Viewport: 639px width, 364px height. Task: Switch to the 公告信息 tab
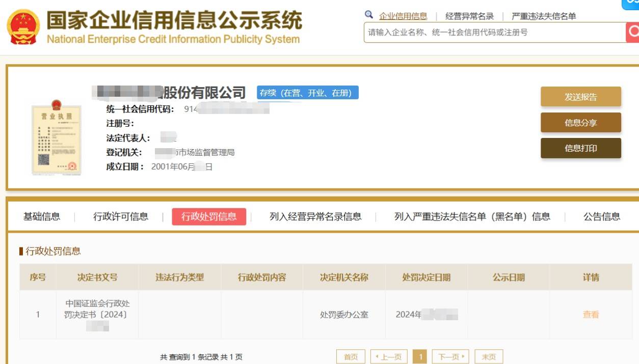click(x=601, y=216)
